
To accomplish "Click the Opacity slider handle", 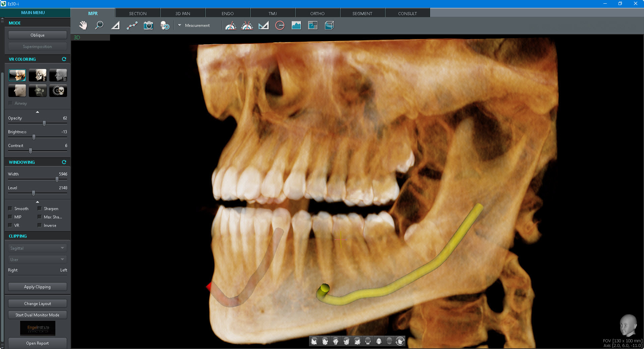I will click(44, 123).
